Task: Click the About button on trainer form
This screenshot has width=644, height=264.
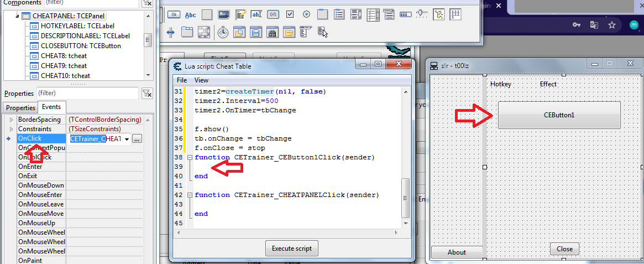Action: [456, 252]
